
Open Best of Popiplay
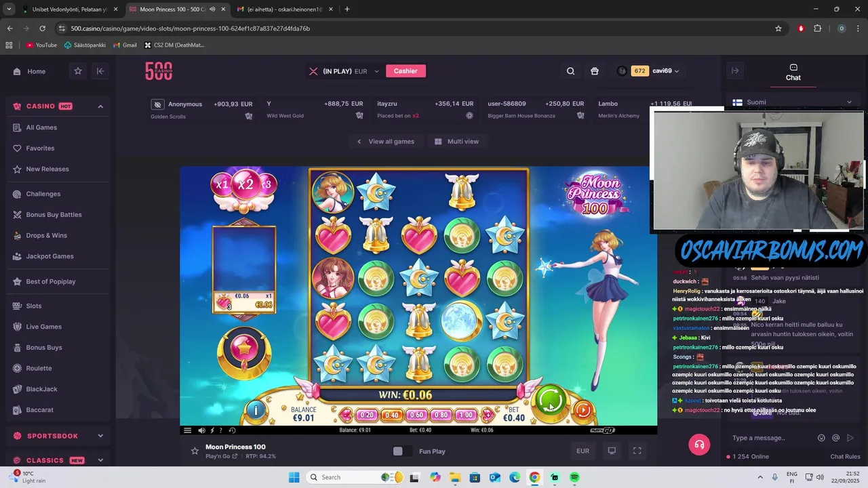pyautogui.click(x=51, y=281)
